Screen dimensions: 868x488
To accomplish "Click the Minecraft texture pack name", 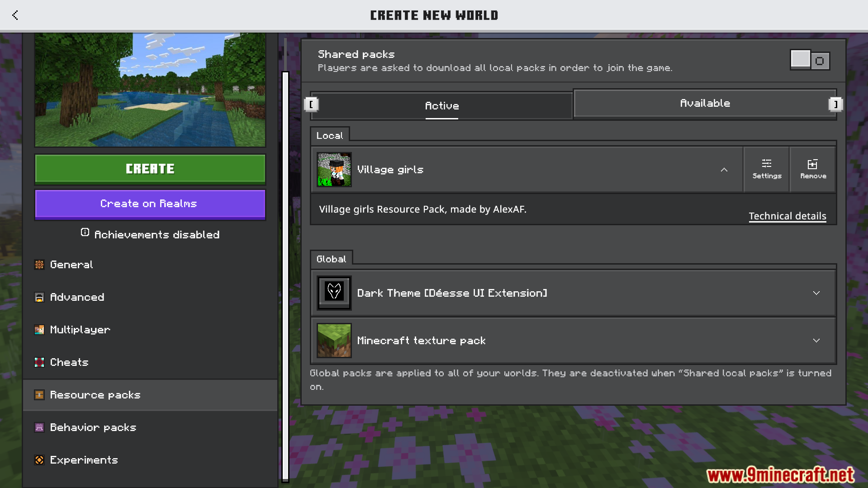I will 421,341.
